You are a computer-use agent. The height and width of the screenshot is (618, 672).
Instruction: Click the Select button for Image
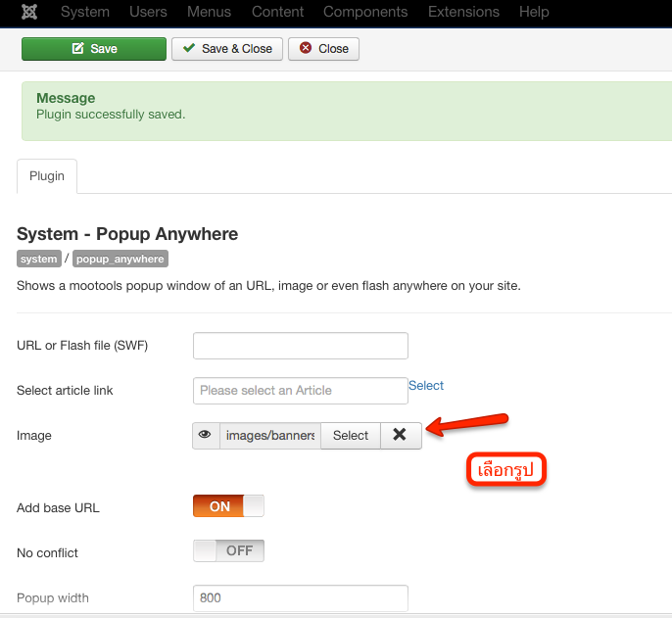tap(350, 435)
